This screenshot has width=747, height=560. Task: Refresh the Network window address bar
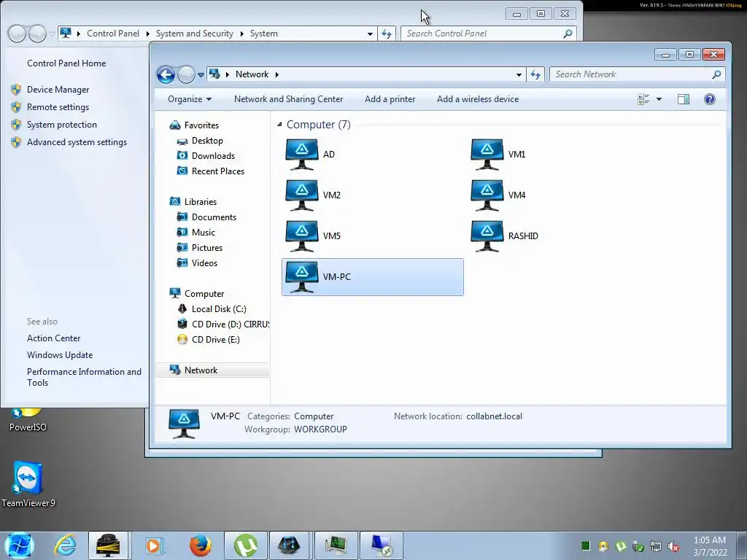[x=535, y=75]
